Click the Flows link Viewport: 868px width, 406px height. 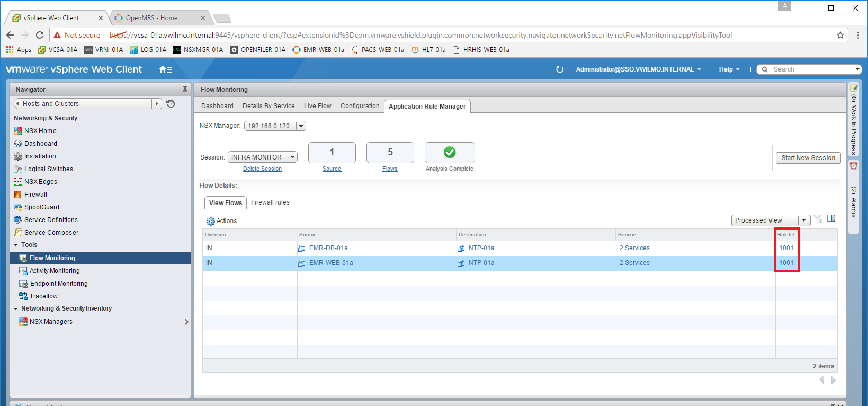point(390,169)
